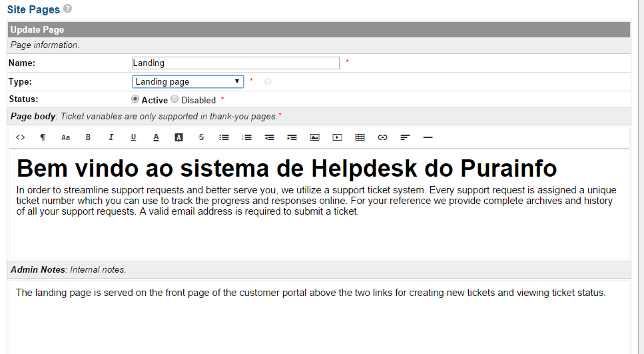Viewport: 644px width, 354px height.
Task: Click the Name field containing Landing
Action: point(236,63)
